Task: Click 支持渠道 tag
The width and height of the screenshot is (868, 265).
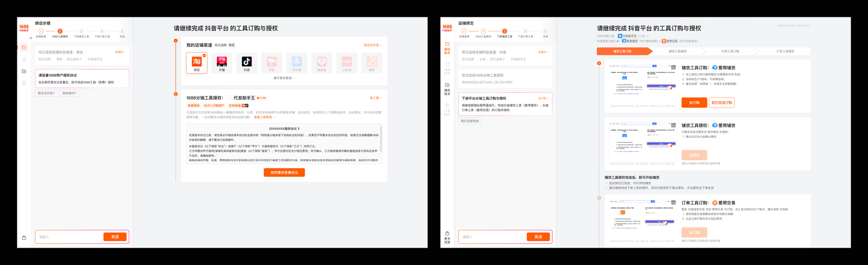Action: pyautogui.click(x=238, y=106)
